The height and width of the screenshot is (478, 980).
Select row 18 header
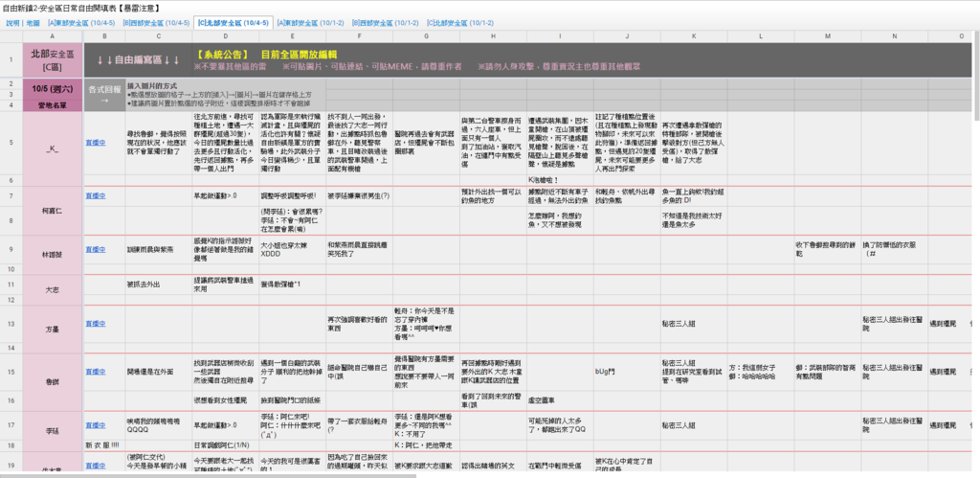tap(11, 445)
